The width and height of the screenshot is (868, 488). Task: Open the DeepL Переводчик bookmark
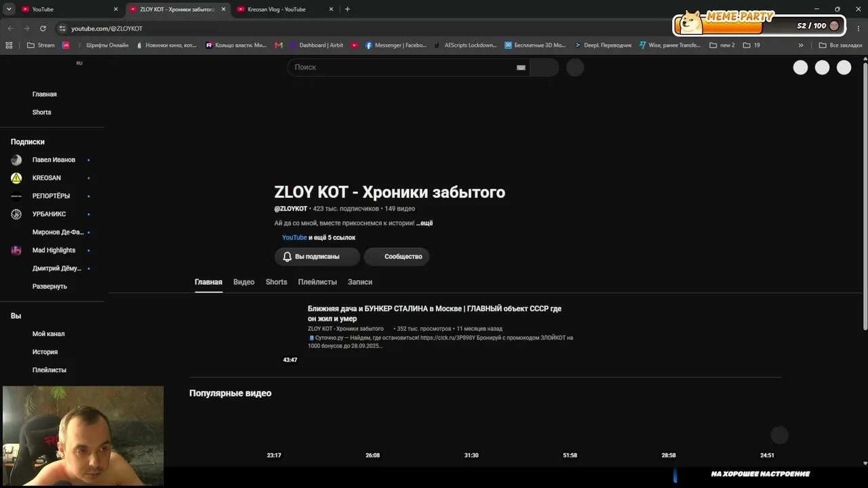pyautogui.click(x=603, y=45)
